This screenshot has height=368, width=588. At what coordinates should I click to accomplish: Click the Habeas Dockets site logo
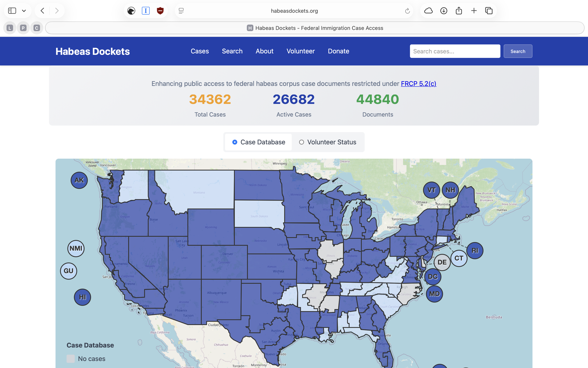click(93, 51)
